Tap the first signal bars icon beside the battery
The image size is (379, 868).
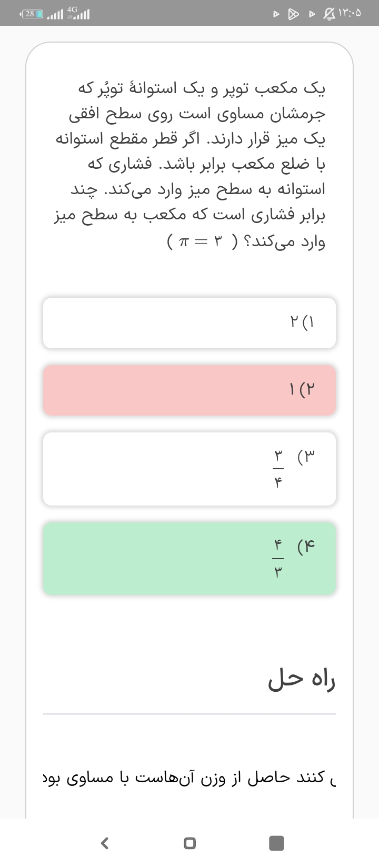(55, 15)
